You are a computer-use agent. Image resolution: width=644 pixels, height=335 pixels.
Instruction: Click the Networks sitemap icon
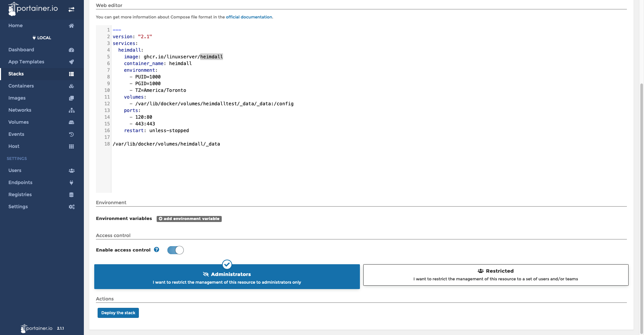pos(71,110)
